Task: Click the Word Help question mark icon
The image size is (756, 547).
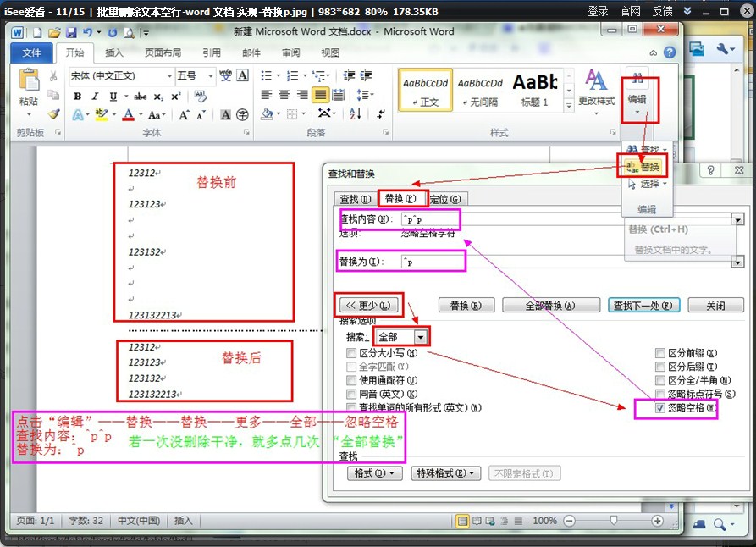Action: [x=670, y=52]
